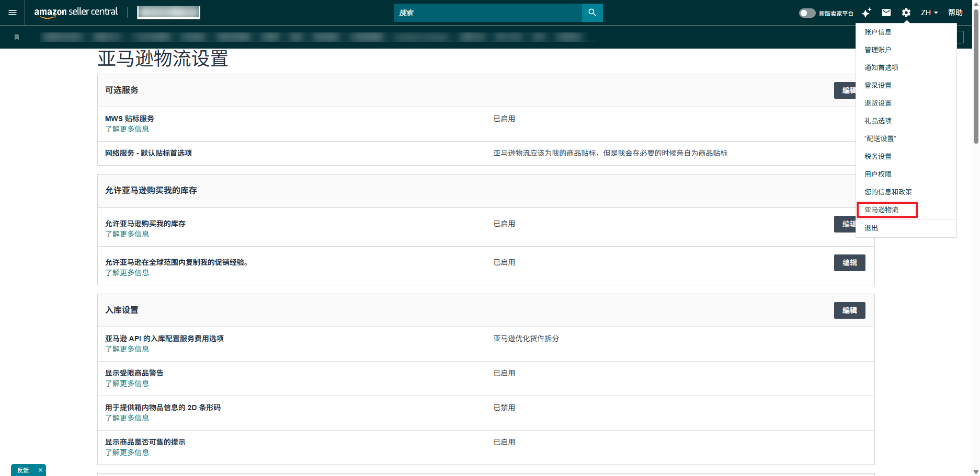The image size is (980, 476).
Task: Open the hamburger navigation menu
Action: point(13,13)
